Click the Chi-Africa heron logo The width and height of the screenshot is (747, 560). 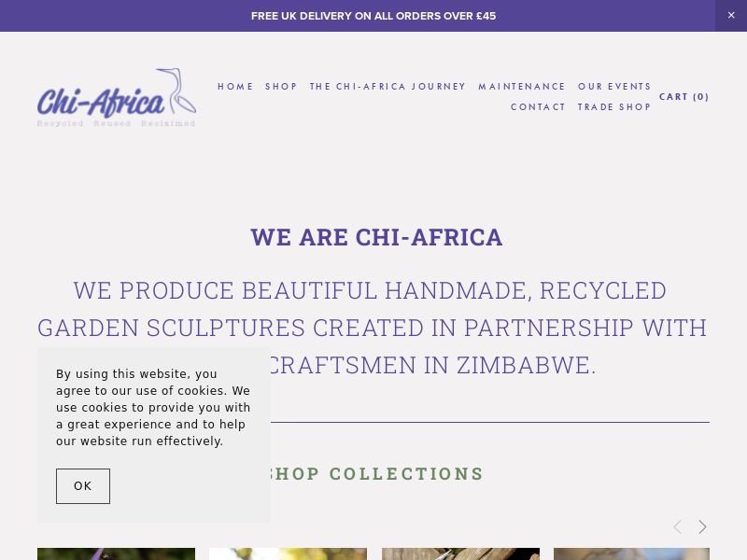pyautogui.click(x=117, y=97)
